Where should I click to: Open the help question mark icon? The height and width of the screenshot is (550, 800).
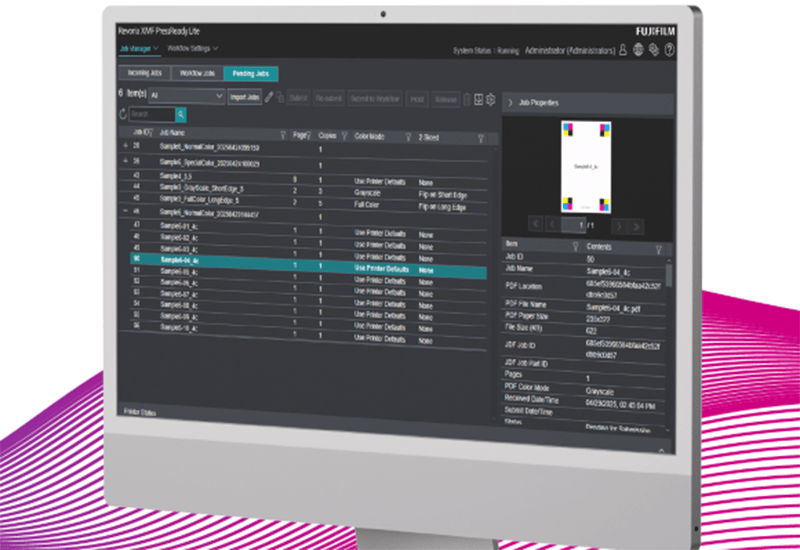[669, 49]
